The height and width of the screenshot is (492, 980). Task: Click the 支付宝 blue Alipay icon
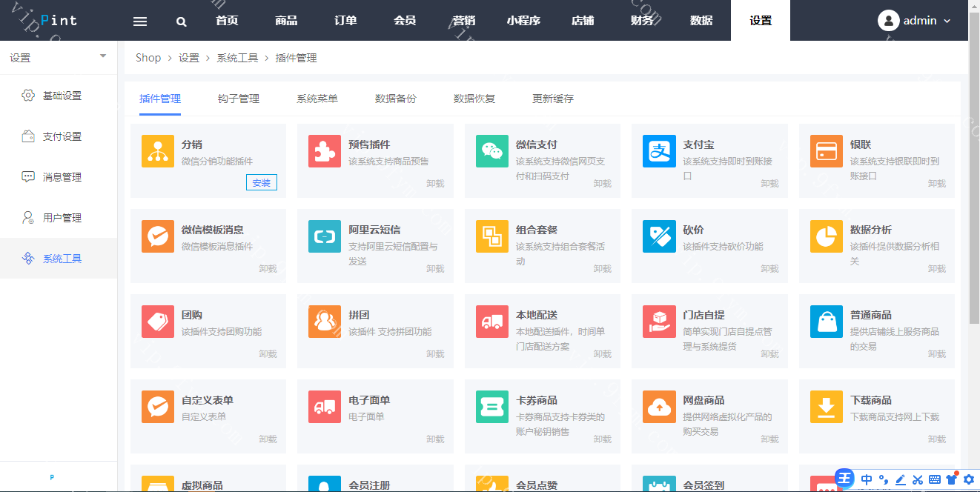pos(659,151)
